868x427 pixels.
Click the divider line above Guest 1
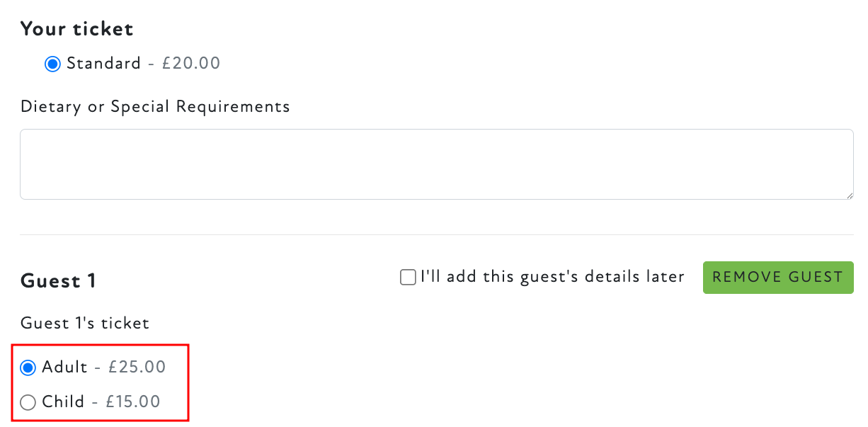(436, 234)
